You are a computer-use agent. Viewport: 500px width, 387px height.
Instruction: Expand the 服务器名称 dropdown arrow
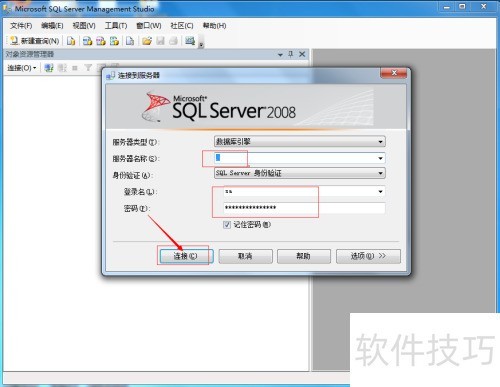(x=380, y=158)
